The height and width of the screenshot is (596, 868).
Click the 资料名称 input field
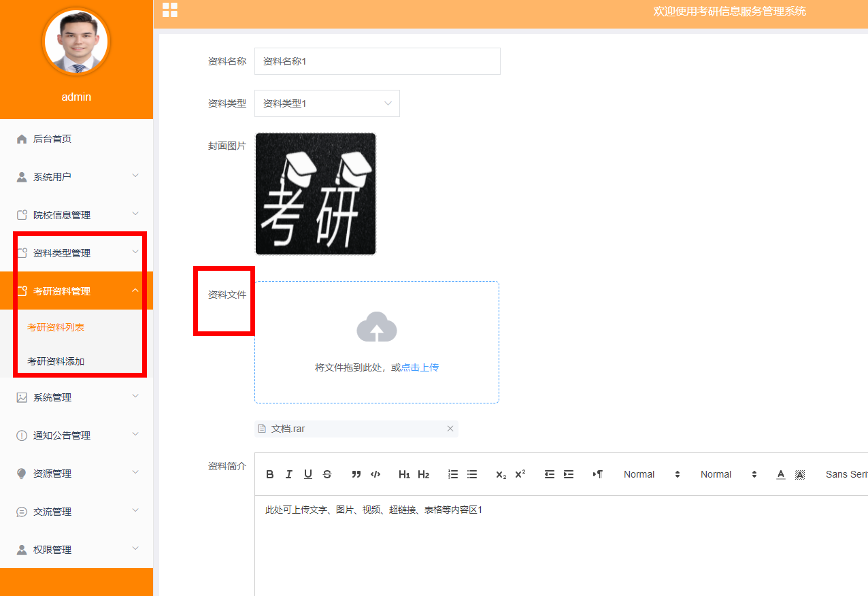pos(378,61)
